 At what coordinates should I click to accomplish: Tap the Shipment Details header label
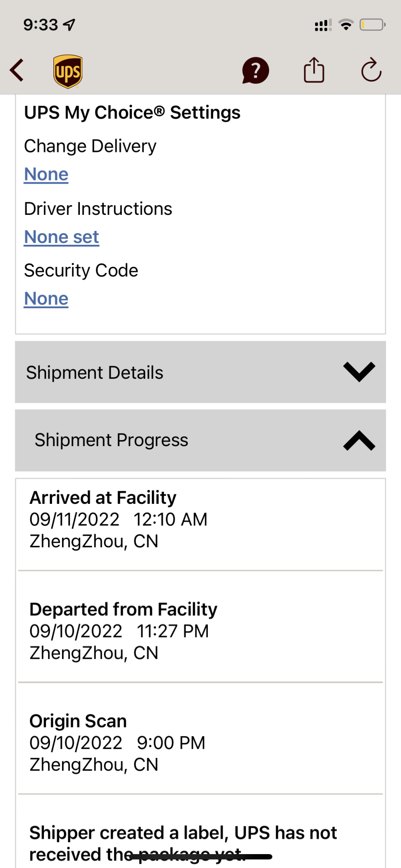[95, 372]
